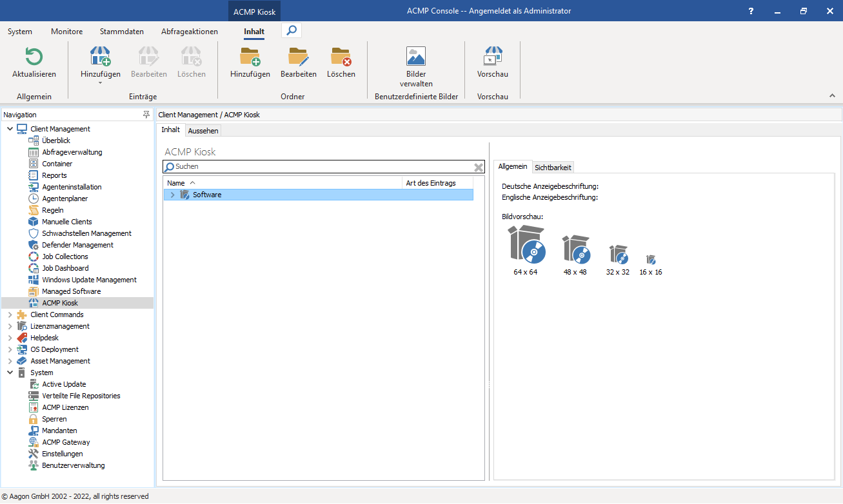Clear the search field with X
The image size is (843, 504).
(x=479, y=167)
